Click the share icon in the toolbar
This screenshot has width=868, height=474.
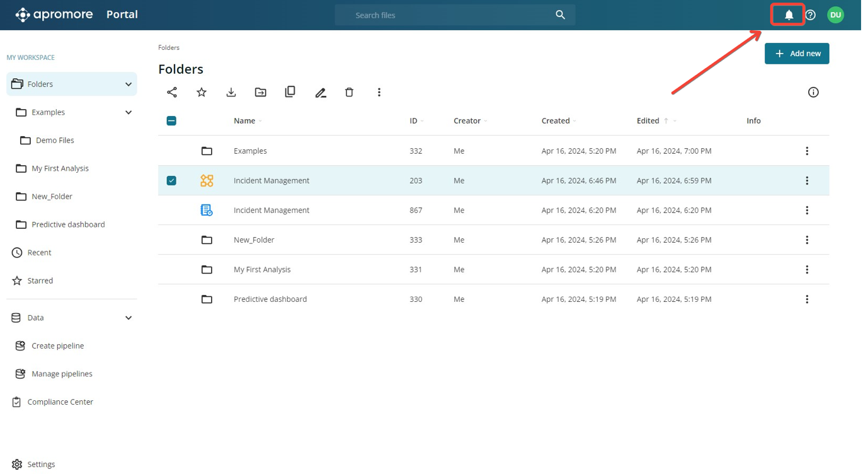click(x=172, y=92)
